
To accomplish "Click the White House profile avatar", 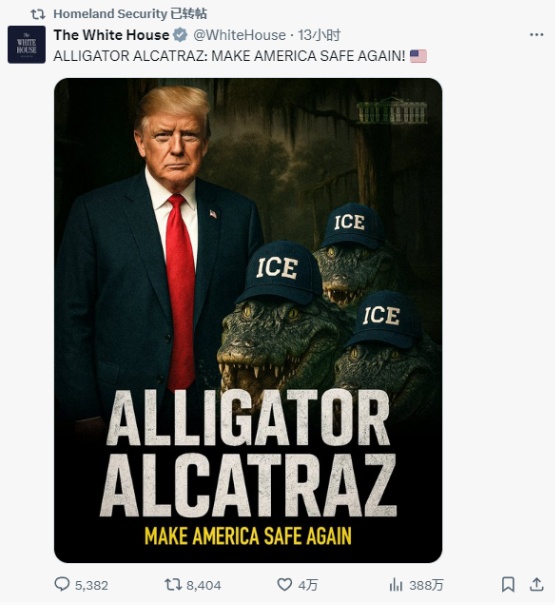I will 27,44.
